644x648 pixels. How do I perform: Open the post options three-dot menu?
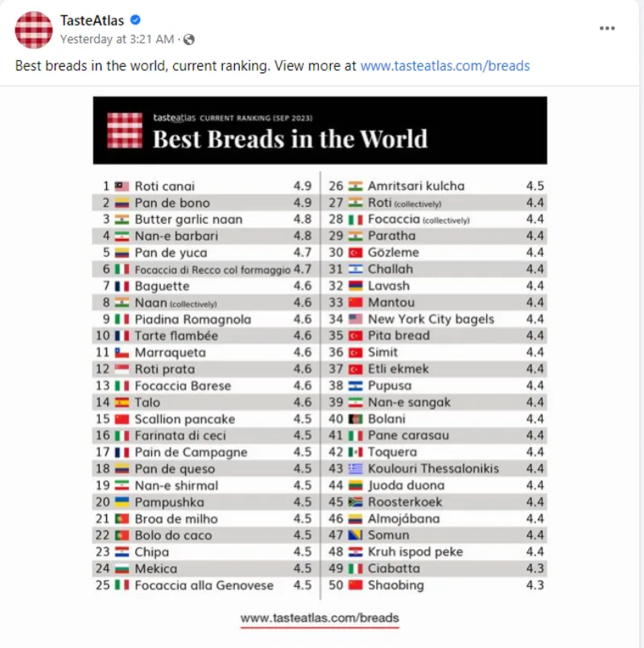pyautogui.click(x=607, y=28)
